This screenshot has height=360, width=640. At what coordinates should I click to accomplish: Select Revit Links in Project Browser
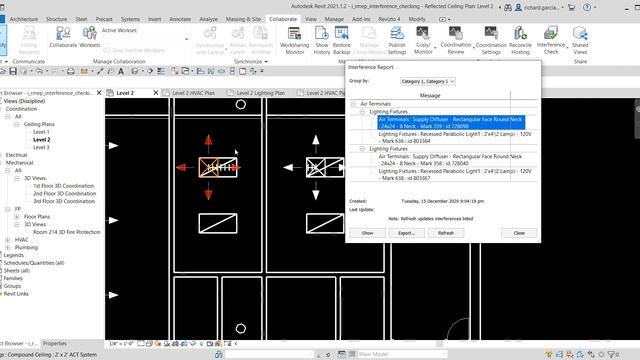point(16,293)
